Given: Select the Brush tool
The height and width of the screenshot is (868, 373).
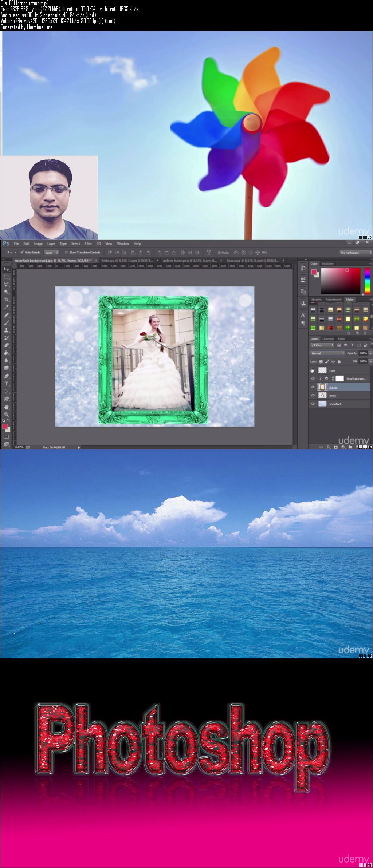Looking at the screenshot, I should [x=6, y=322].
